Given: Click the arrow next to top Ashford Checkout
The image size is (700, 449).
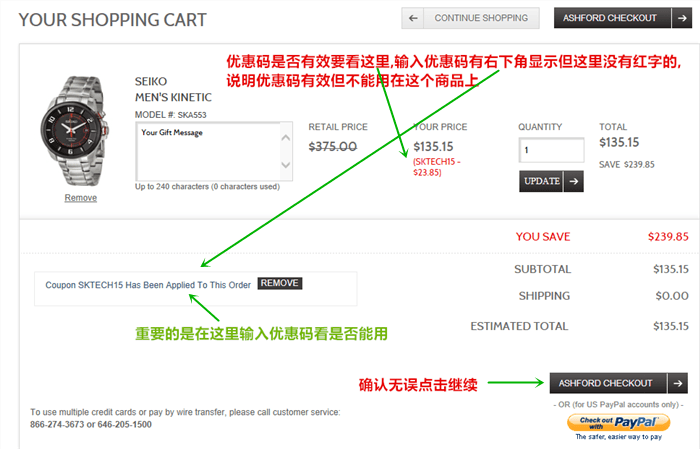Looking at the screenshot, I should pyautogui.click(x=682, y=18).
